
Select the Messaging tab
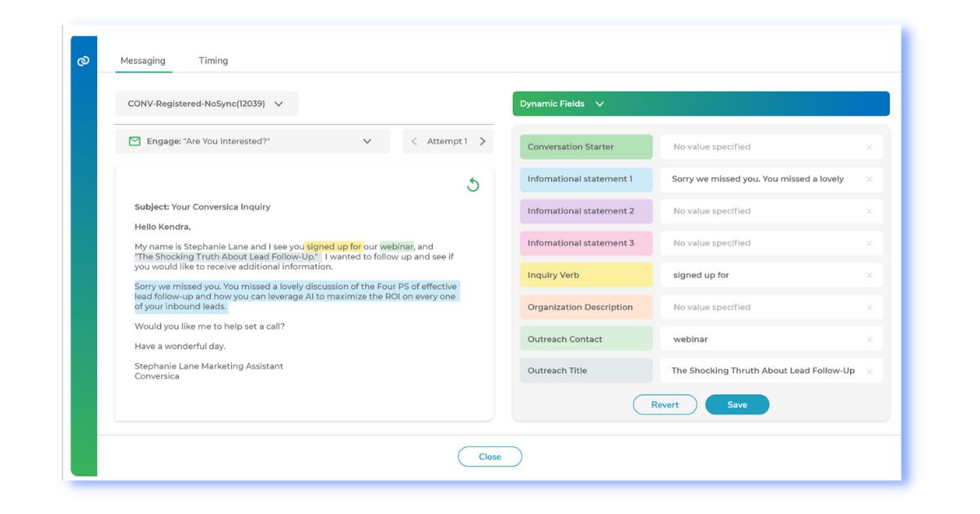[x=144, y=60]
